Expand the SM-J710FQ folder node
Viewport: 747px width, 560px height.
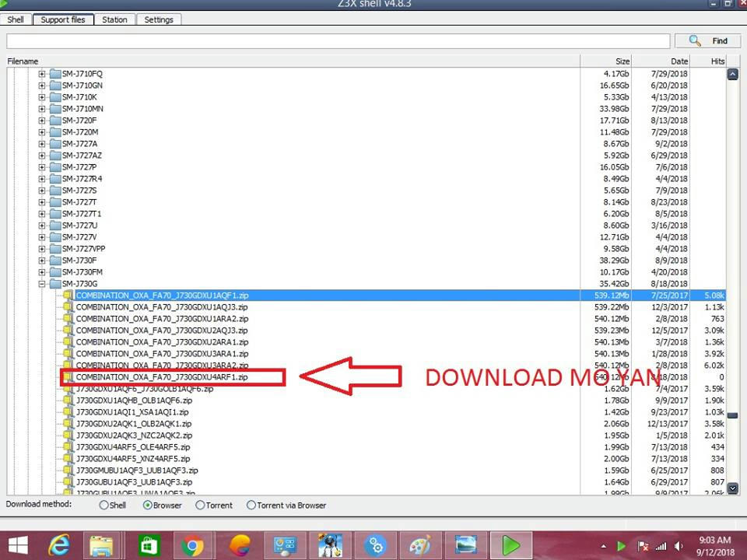pos(42,74)
